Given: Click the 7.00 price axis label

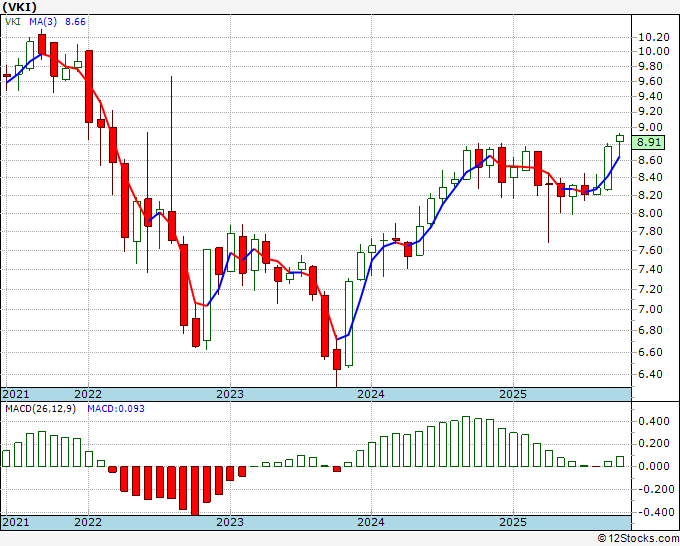Looking at the screenshot, I should [650, 310].
